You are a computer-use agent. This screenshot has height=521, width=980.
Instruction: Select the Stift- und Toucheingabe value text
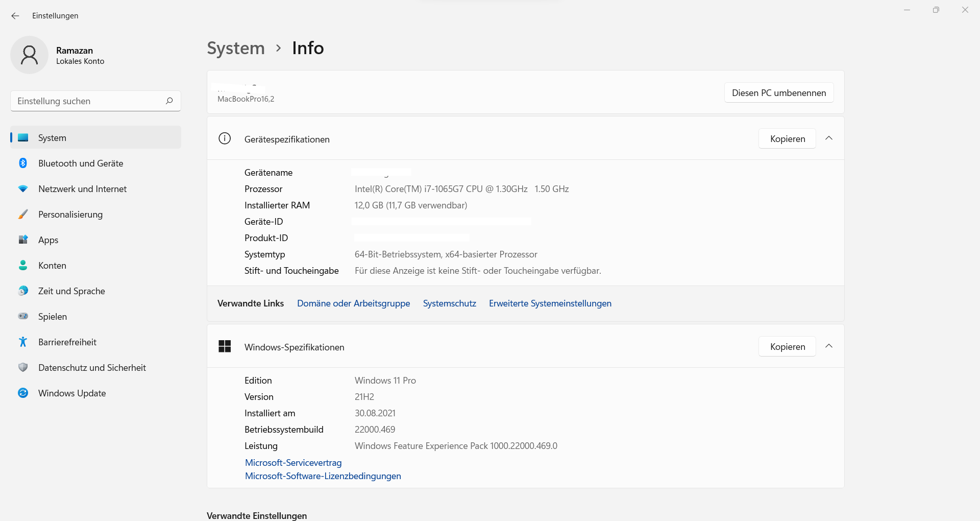click(x=478, y=270)
